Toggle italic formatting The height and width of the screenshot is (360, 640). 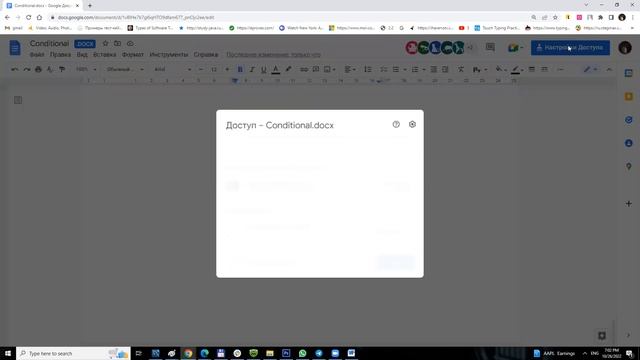click(252, 69)
